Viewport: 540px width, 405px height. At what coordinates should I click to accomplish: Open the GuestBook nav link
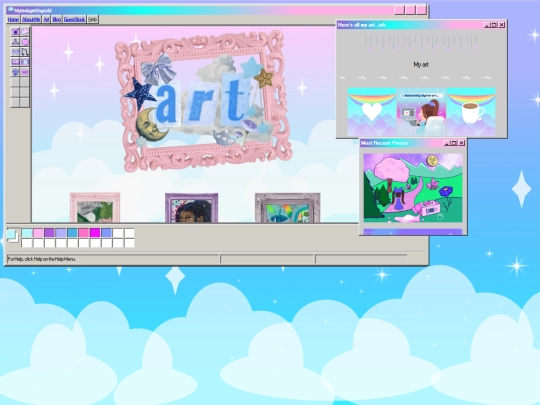(x=74, y=19)
